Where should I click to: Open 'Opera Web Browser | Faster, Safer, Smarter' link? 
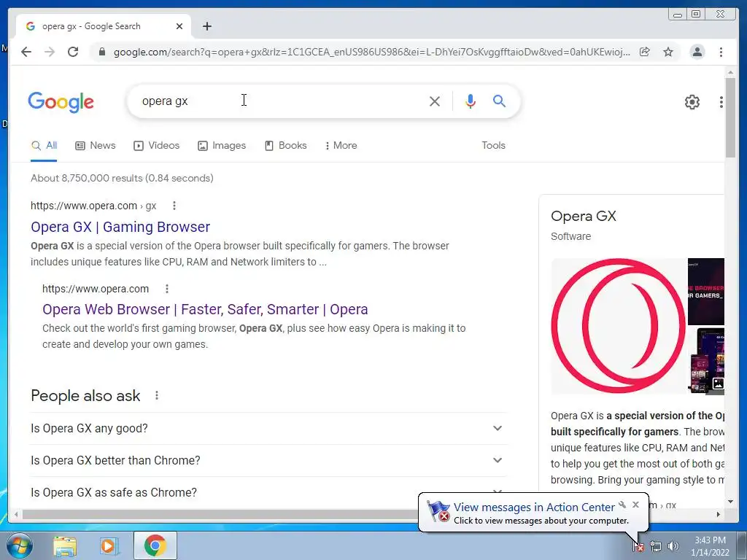[205, 309]
